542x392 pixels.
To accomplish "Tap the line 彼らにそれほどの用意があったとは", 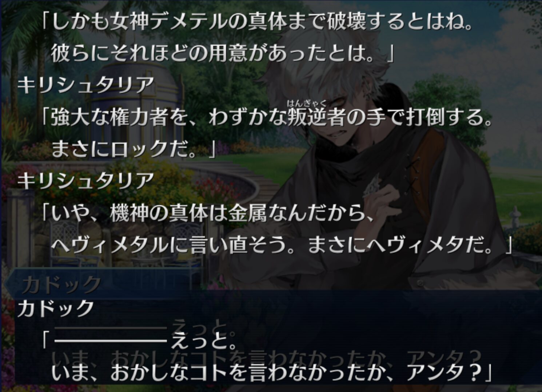I will [223, 54].
